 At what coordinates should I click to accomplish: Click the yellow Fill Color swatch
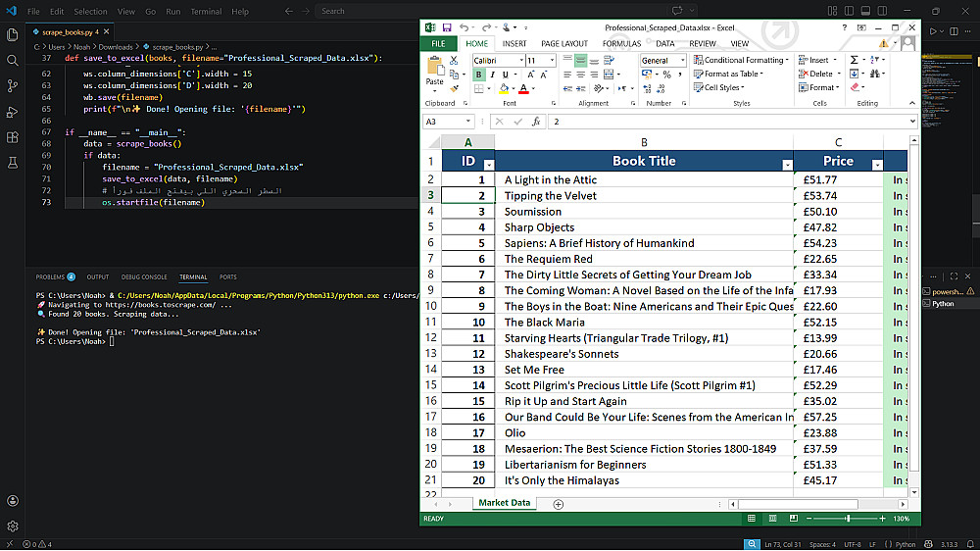click(502, 88)
